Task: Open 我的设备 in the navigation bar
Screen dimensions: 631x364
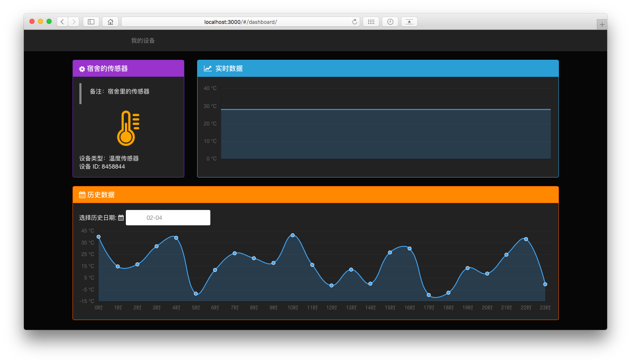Action: tap(143, 41)
